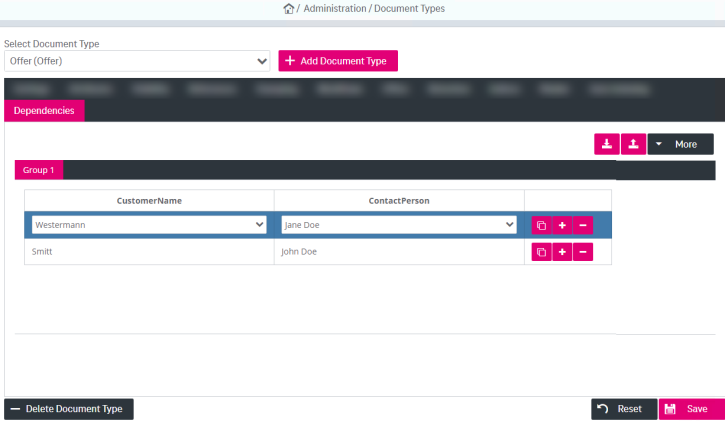The height and width of the screenshot is (421, 725).
Task: Copy the Westermann row
Action: coord(541,225)
